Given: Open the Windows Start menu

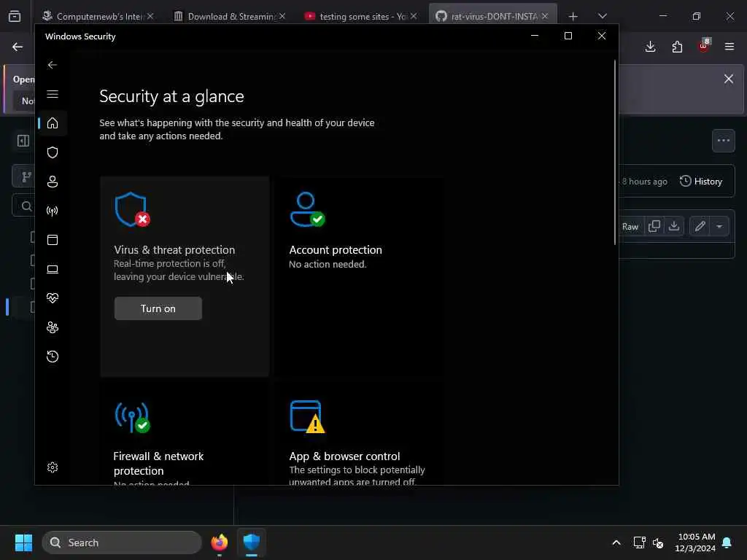Looking at the screenshot, I should coord(23,542).
